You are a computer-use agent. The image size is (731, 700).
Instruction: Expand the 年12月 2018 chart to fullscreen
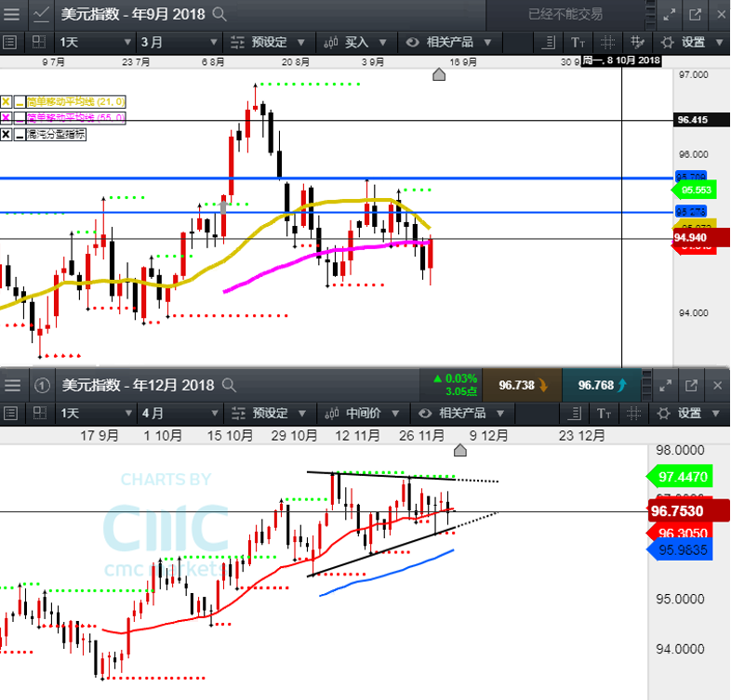(666, 386)
